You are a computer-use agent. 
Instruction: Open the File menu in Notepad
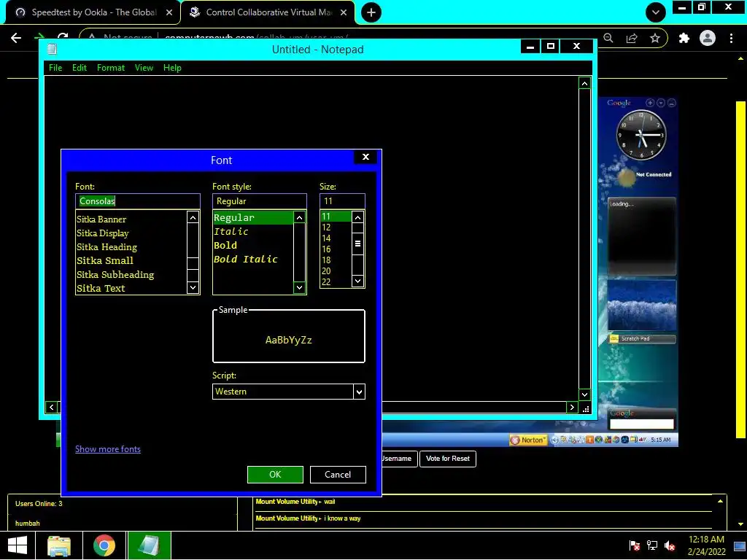55,68
